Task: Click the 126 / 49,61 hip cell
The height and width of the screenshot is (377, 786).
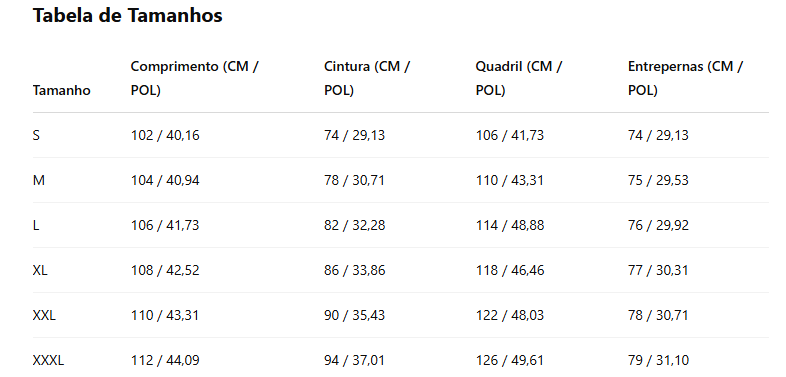Action: point(510,360)
